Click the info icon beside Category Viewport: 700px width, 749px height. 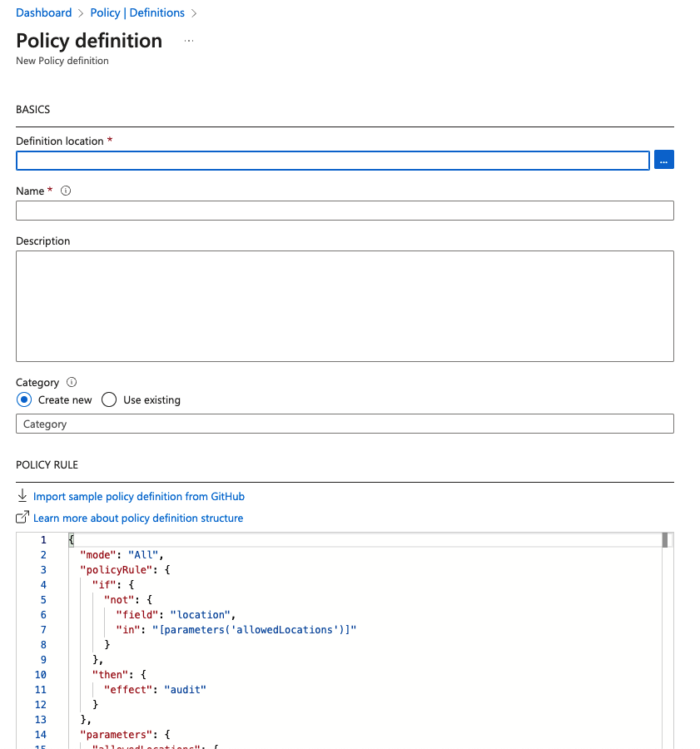click(71, 382)
